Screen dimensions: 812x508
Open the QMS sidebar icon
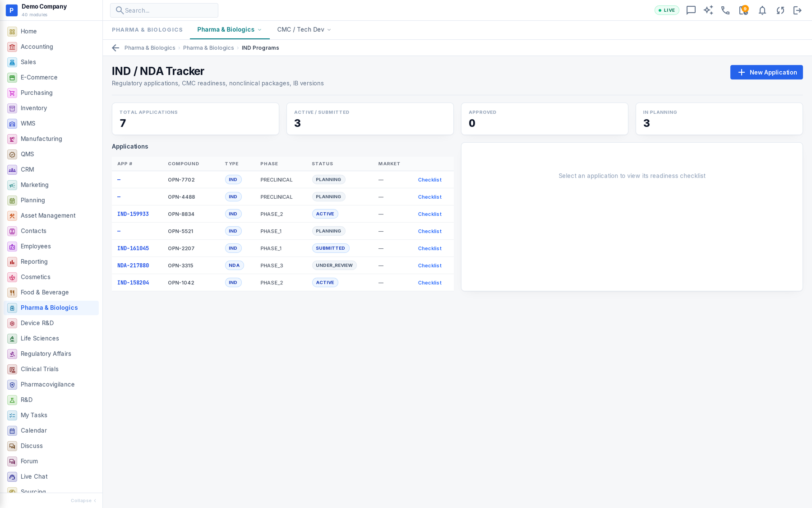12,154
